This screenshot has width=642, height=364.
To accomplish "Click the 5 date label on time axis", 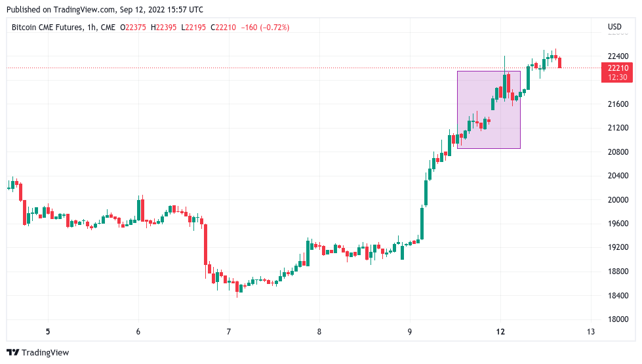I will pyautogui.click(x=48, y=332).
